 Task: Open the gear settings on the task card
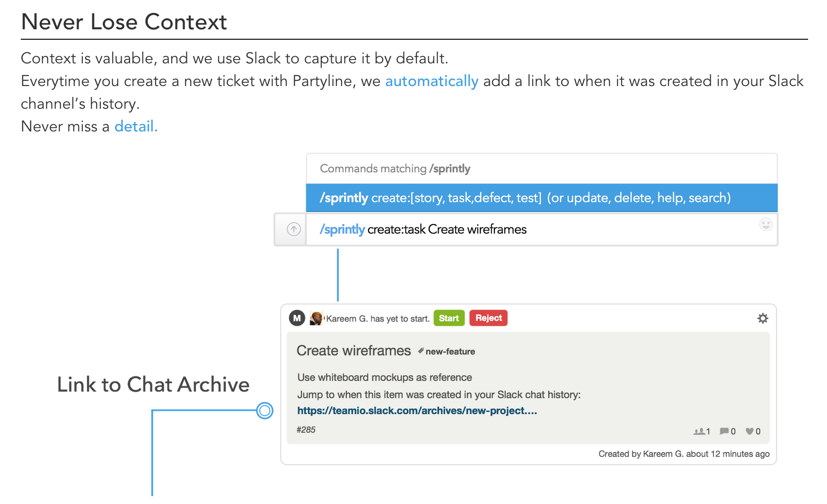[x=762, y=319]
